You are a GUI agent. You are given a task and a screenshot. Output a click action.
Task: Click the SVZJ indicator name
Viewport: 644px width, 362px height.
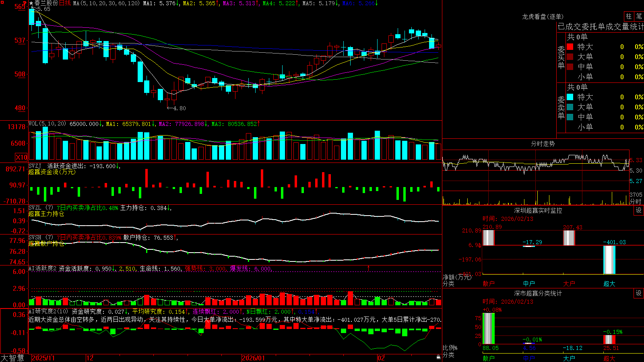pos(35,166)
